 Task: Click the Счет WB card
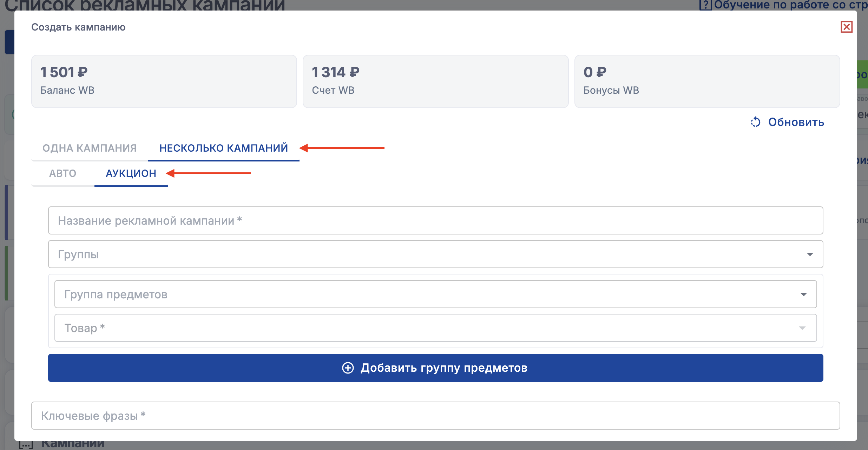[435, 81]
